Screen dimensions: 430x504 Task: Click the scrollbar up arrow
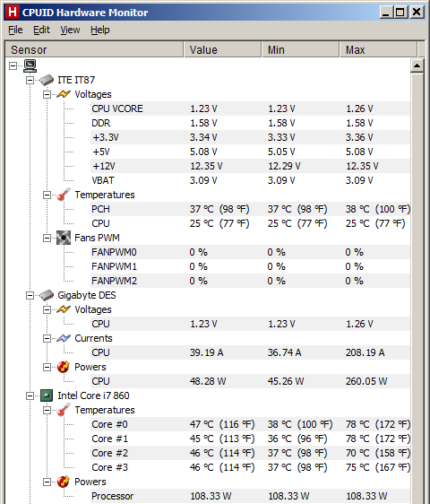417,65
